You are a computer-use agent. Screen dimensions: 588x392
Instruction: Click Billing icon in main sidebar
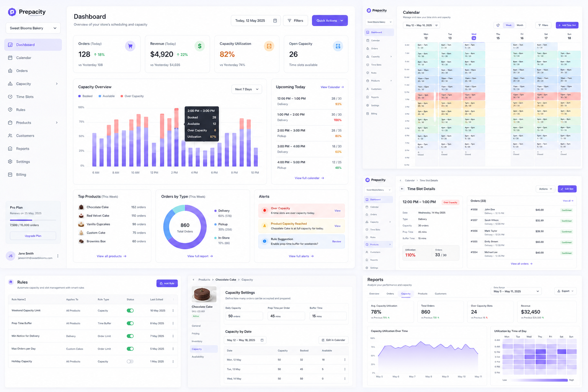(x=10, y=175)
